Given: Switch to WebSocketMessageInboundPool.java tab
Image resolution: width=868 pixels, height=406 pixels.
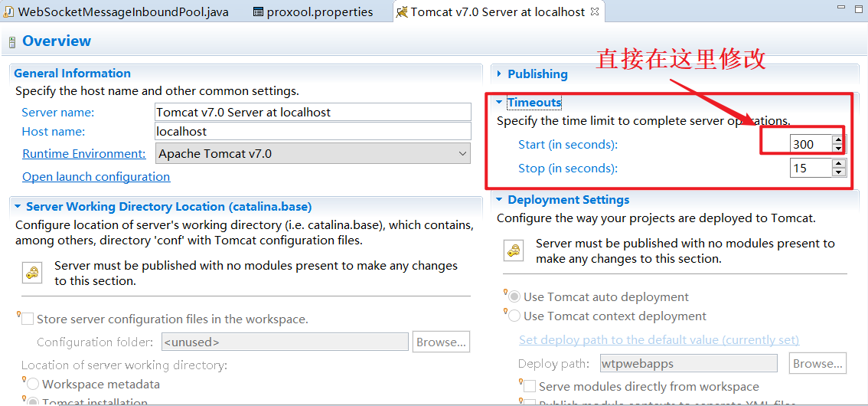Looking at the screenshot, I should tap(116, 11).
